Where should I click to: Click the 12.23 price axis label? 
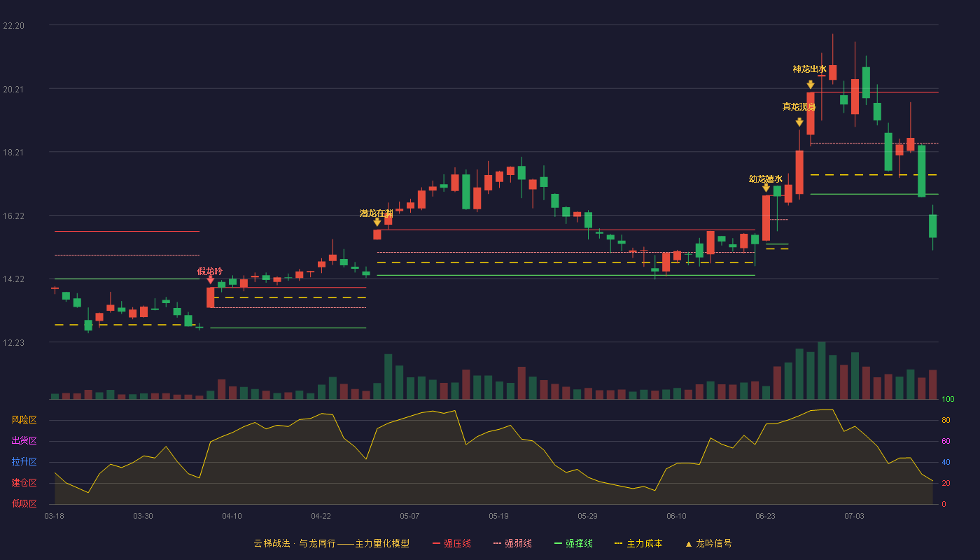pyautogui.click(x=13, y=343)
